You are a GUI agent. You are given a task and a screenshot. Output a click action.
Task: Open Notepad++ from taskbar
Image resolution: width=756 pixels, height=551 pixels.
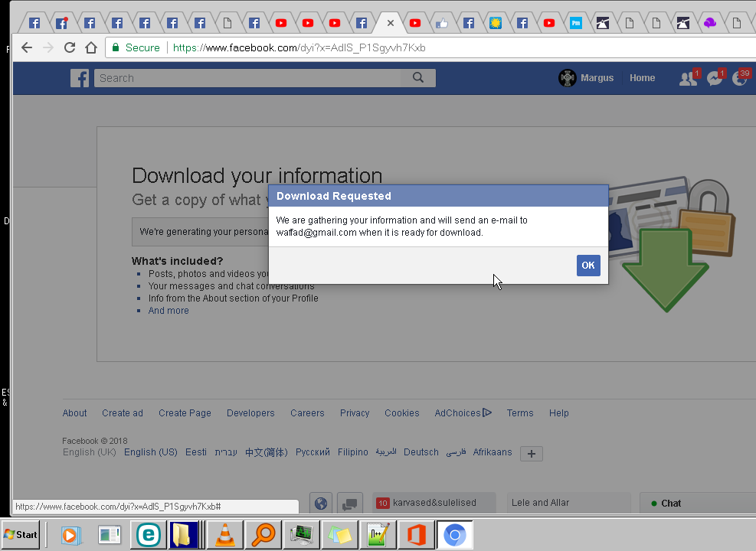(378, 535)
